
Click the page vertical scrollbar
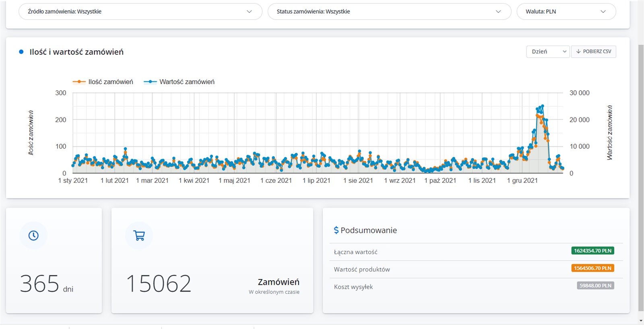641,177
